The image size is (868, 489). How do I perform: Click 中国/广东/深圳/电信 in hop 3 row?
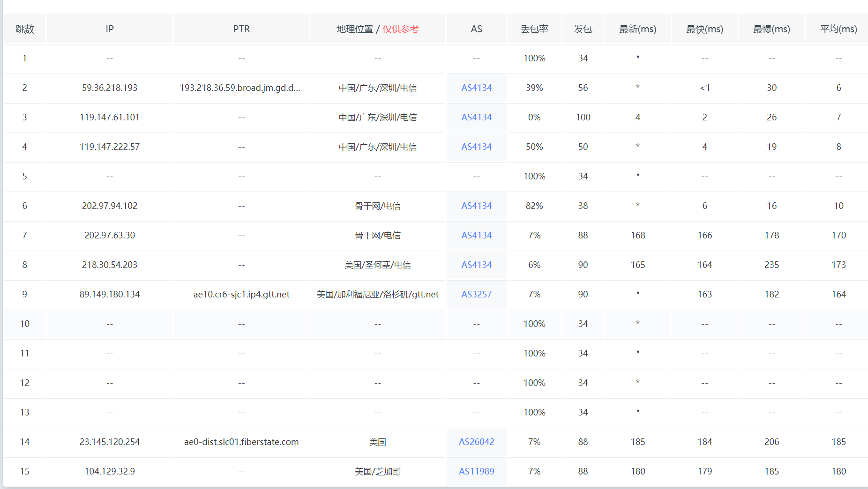378,117
